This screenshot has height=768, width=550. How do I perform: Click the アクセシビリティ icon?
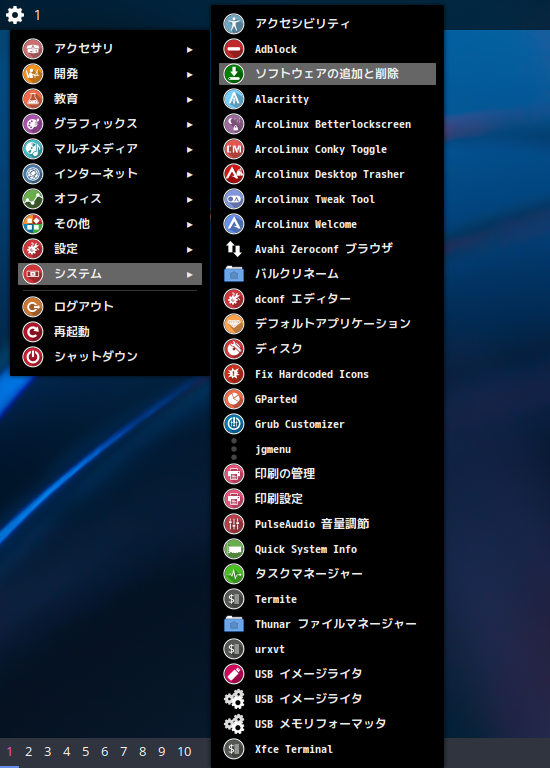[x=234, y=24]
